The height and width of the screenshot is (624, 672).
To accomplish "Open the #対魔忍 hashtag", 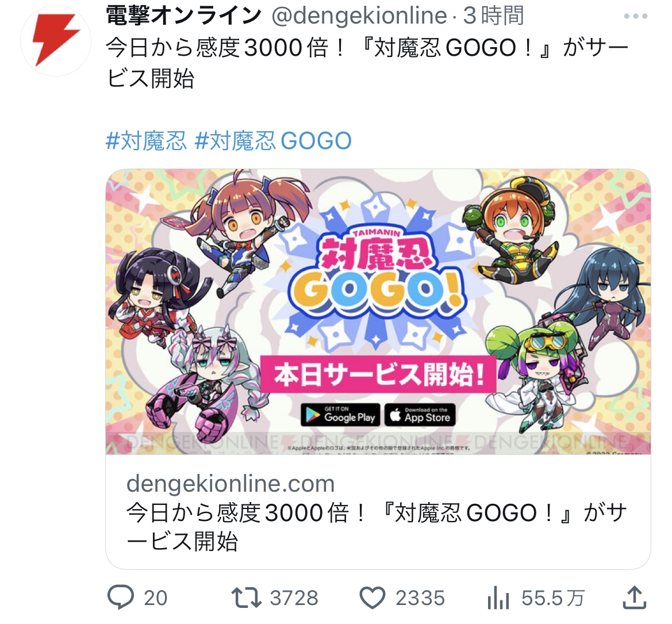I will (x=146, y=141).
